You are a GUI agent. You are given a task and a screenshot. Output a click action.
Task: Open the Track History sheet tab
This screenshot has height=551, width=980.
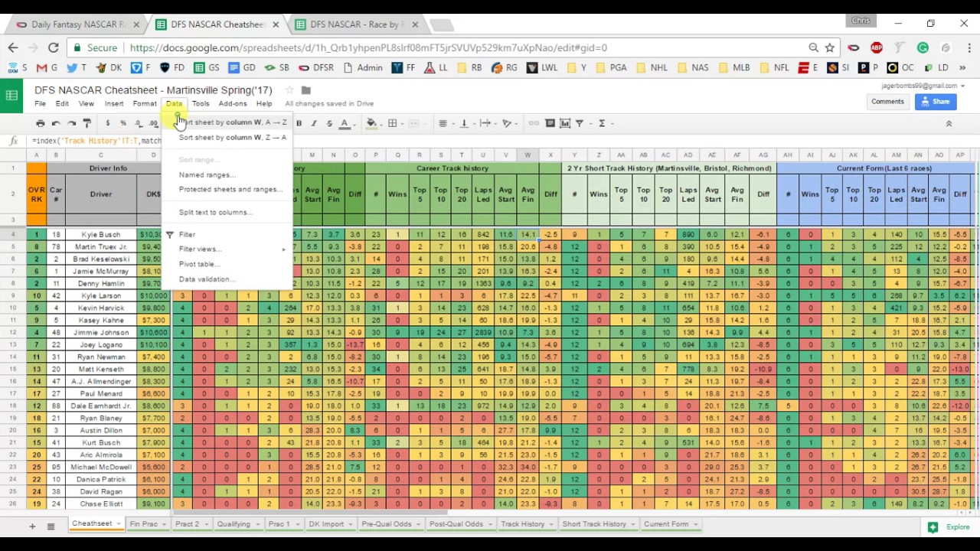522,524
